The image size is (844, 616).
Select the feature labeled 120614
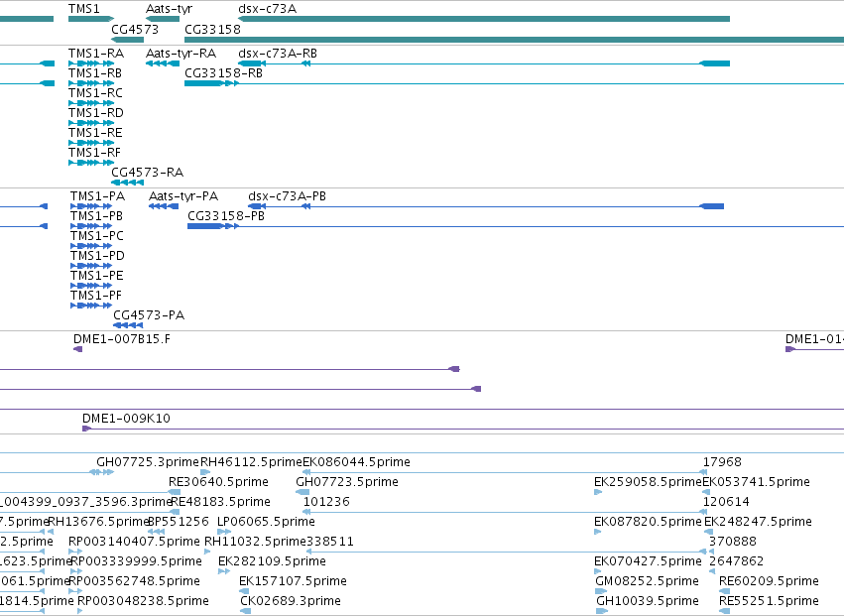pyautogui.click(x=726, y=502)
